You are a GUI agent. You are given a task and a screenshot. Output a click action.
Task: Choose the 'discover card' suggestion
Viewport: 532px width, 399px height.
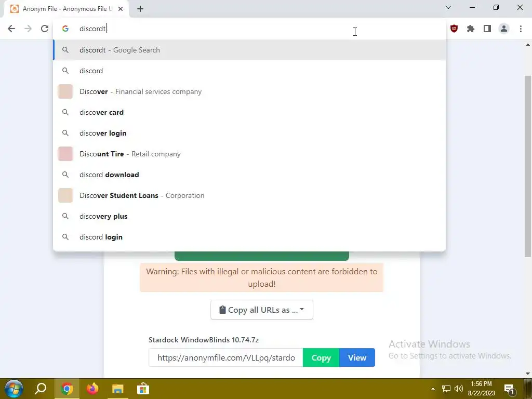249,112
